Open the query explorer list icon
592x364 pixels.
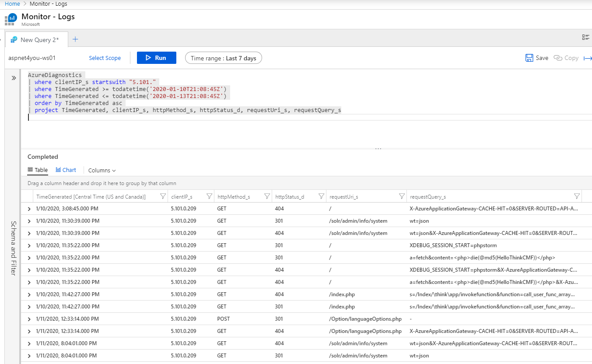point(585,38)
